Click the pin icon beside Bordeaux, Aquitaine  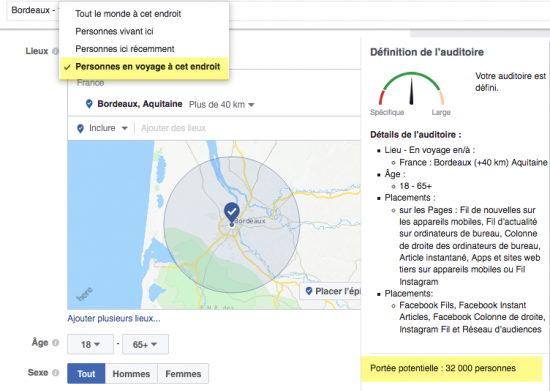coord(89,104)
